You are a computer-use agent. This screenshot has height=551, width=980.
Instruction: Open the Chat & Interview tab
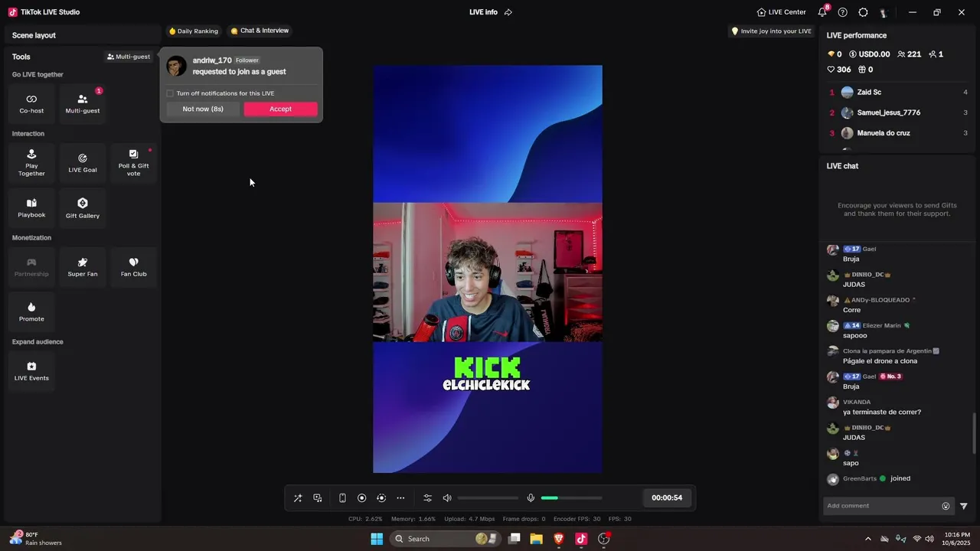tap(260, 31)
